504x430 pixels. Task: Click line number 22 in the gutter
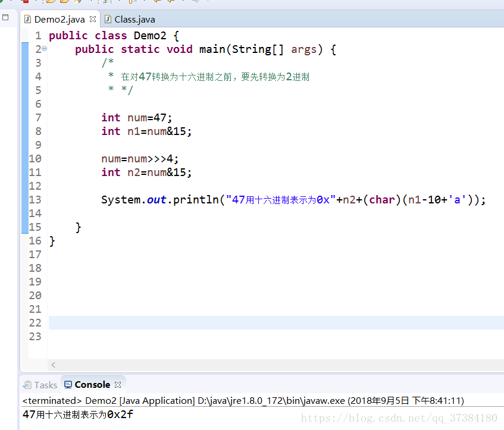click(35, 323)
